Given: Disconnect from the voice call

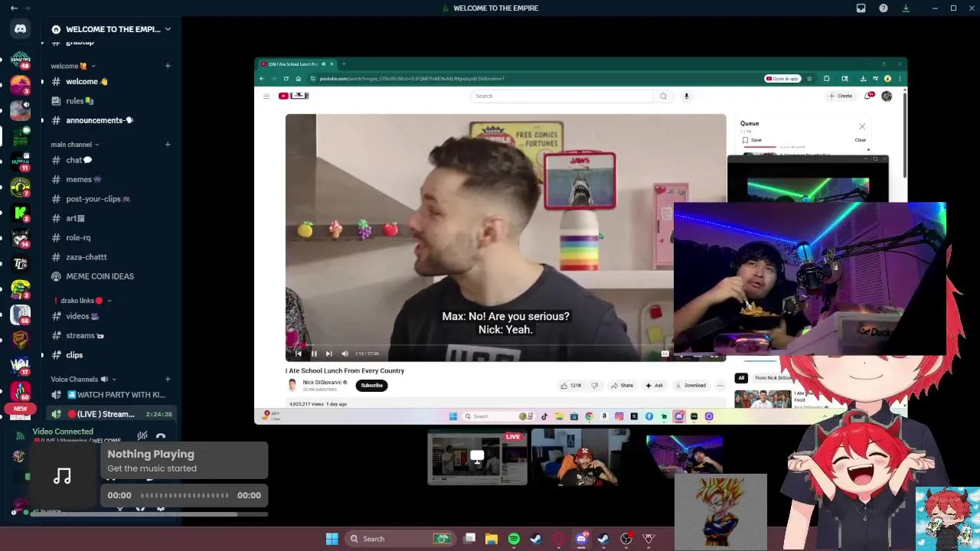Looking at the screenshot, I should pos(161,436).
